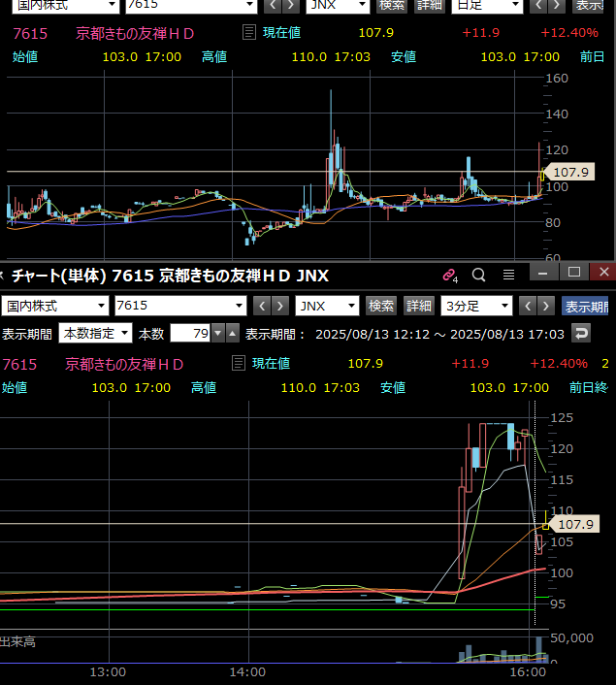Open JNX market dropdown in lower chart
This screenshot has width=616, height=685.
pyautogui.click(x=327, y=306)
